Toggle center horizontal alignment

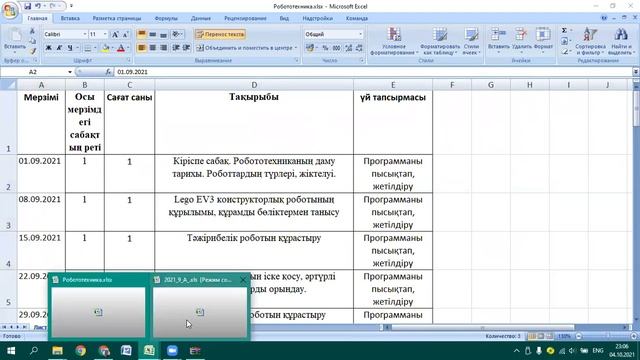pos(152,48)
